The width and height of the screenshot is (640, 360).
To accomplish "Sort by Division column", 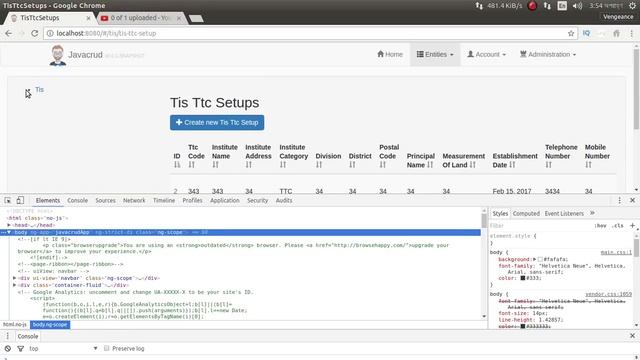I will pos(319,165).
